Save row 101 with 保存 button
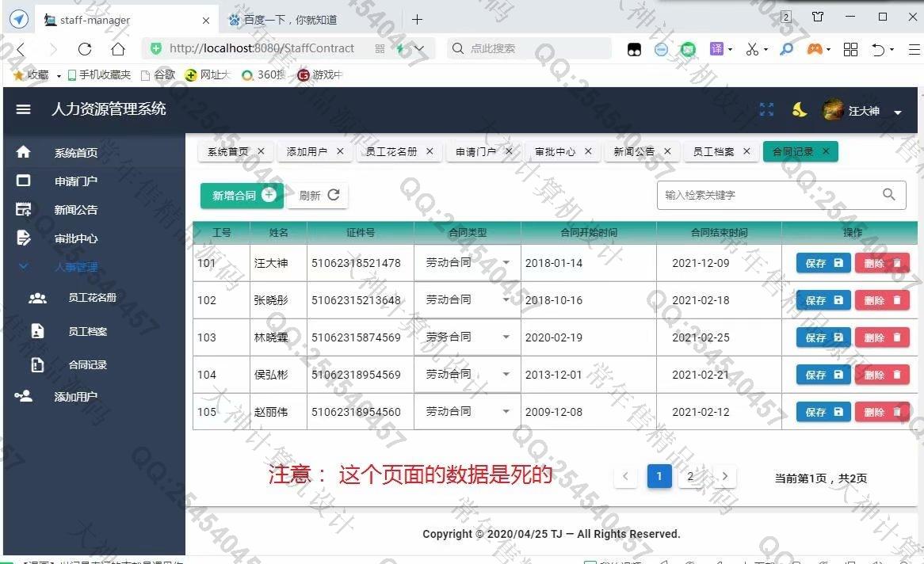 823,264
